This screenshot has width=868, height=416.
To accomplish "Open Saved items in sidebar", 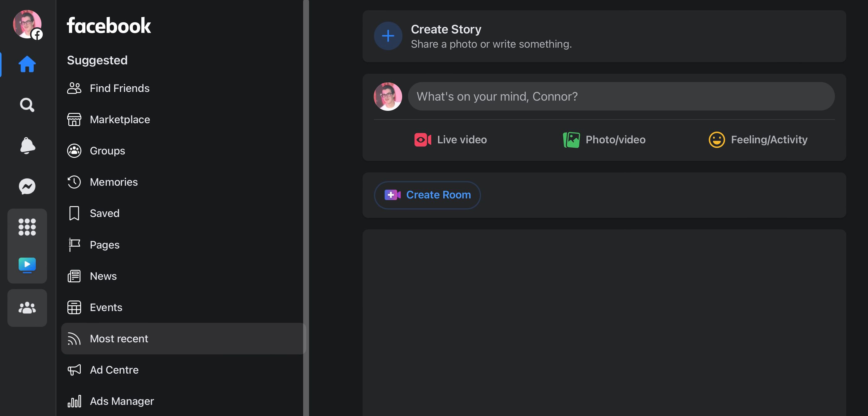I will point(105,213).
